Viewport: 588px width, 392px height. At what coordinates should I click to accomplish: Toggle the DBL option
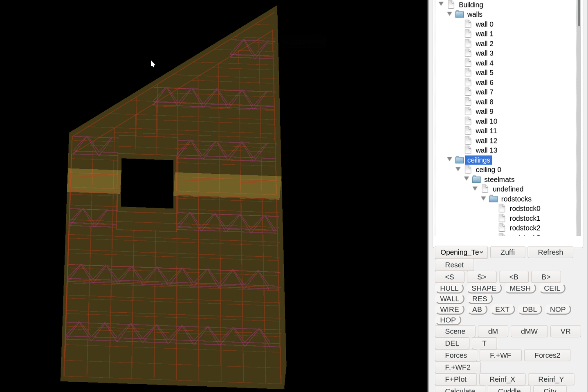530,309
